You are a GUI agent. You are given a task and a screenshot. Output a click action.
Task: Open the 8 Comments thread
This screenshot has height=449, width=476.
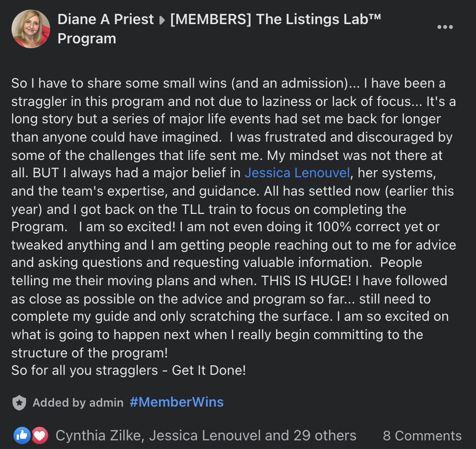click(x=422, y=436)
